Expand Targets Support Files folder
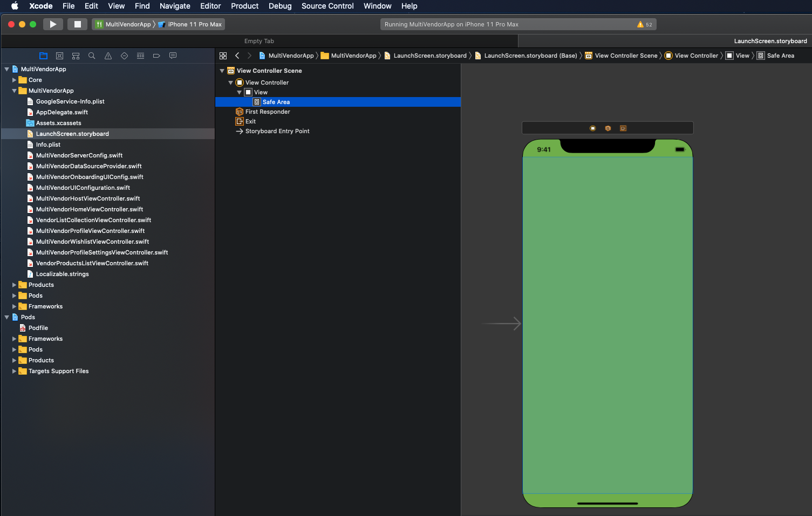Image resolution: width=812 pixels, height=516 pixels. pos(15,371)
